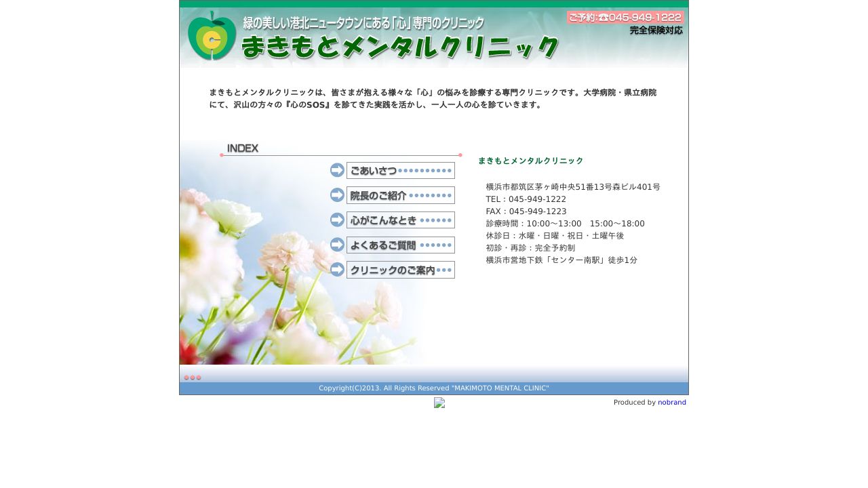Follow the nobrand link

point(671,403)
